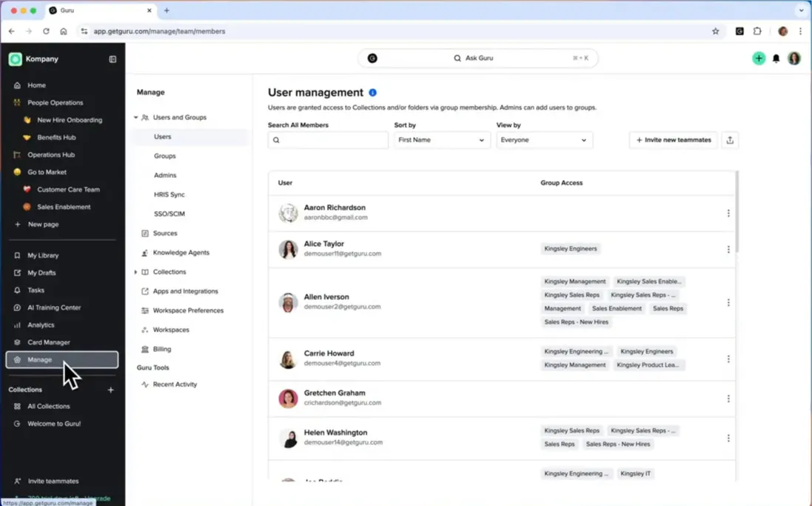Open the browser extensions puzzle icon
The height and width of the screenshot is (506, 812).
coord(757,31)
